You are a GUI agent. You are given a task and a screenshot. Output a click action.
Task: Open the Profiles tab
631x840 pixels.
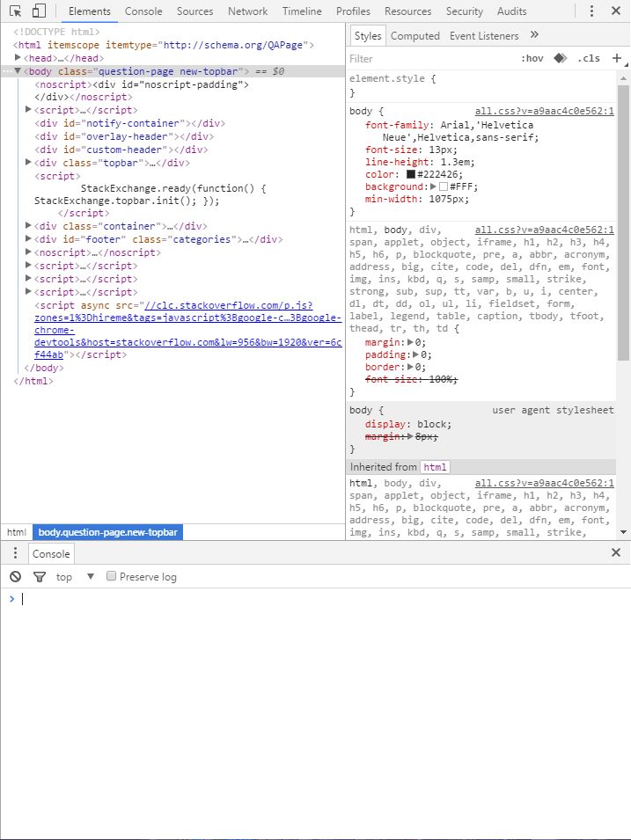pyautogui.click(x=353, y=11)
